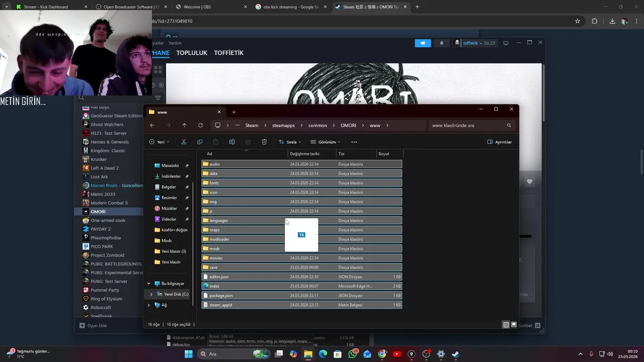
Task: Collapse Bu bilgisayar tree node
Action: [148, 284]
